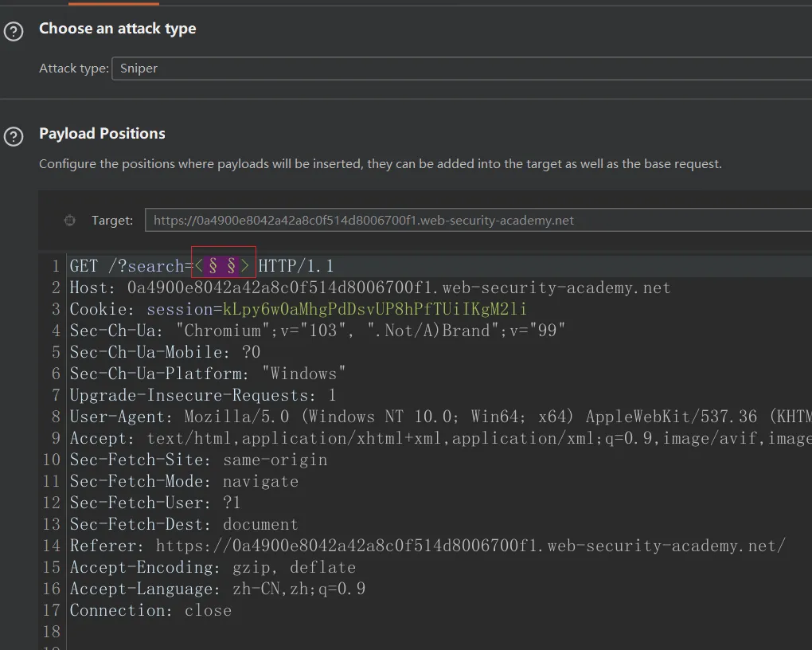Click the Sec-Fetch-User header line
The height and width of the screenshot is (650, 812).
(x=155, y=503)
